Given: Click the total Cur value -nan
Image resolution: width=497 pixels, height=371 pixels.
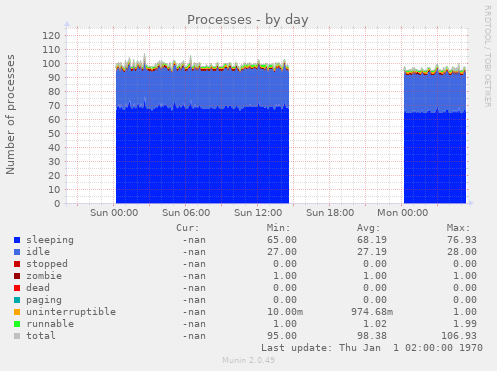Looking at the screenshot, I should coord(194,336).
